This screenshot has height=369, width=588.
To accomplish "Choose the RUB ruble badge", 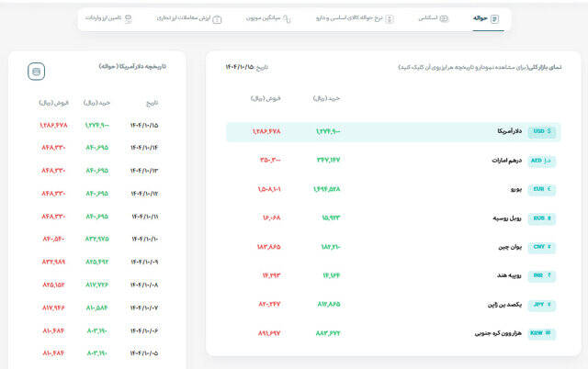I will point(541,218).
